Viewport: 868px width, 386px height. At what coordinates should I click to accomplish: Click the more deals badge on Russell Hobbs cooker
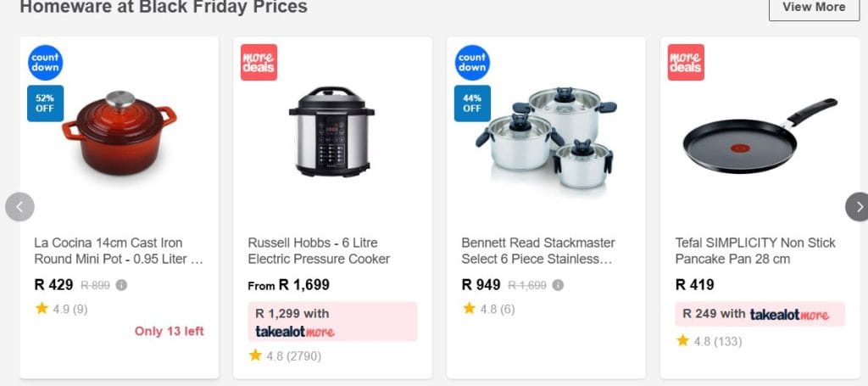(259, 62)
